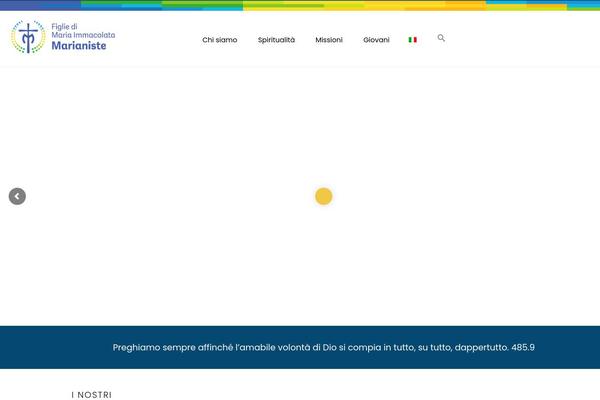Open the search magnifier icon
The image size is (600, 400).
pos(441,38)
